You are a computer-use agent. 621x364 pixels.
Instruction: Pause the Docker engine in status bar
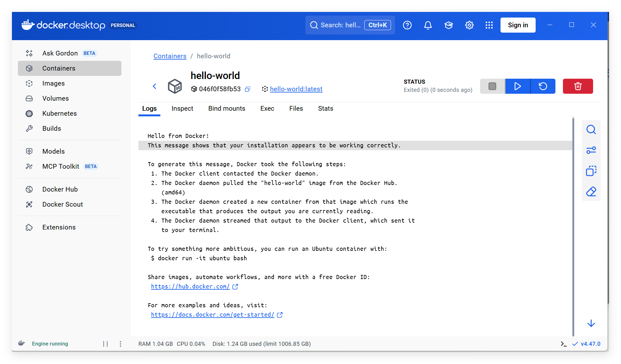point(105,344)
